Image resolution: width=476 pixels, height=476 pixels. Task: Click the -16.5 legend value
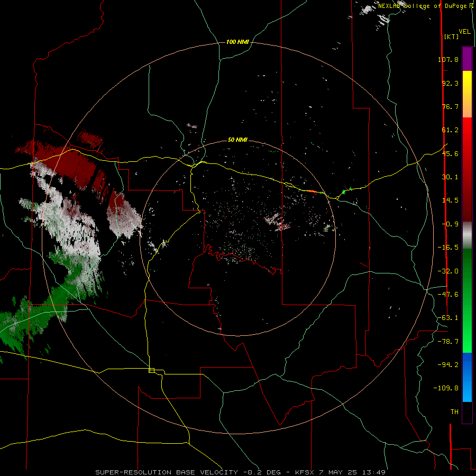[448, 248]
